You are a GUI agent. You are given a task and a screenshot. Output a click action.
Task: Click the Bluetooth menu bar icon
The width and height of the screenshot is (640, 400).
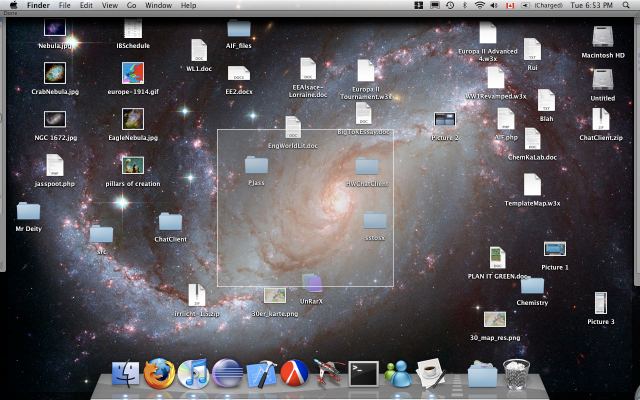[x=464, y=5]
